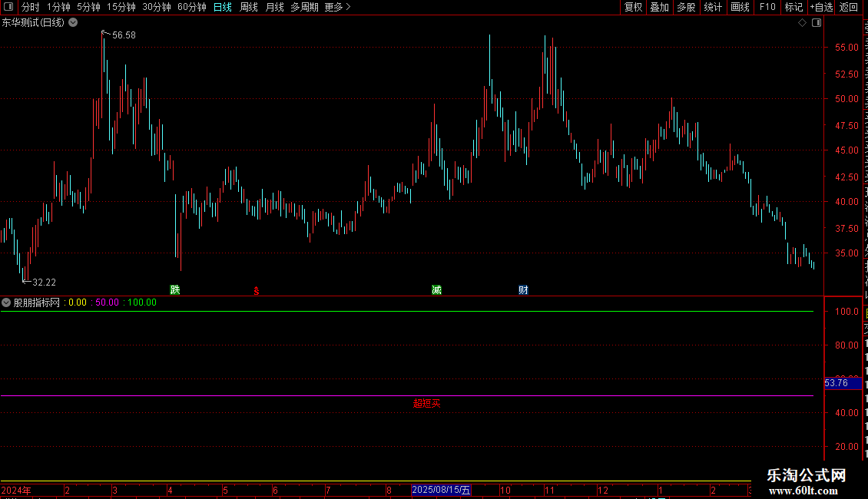Open the F10 company info button
This screenshot has width=868, height=499.
coord(767,7)
